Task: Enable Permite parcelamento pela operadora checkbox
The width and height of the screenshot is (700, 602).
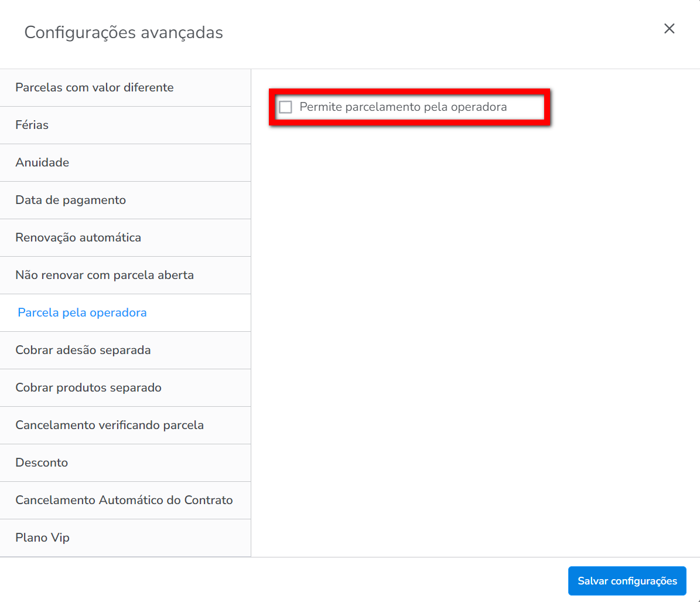Action: 285,107
